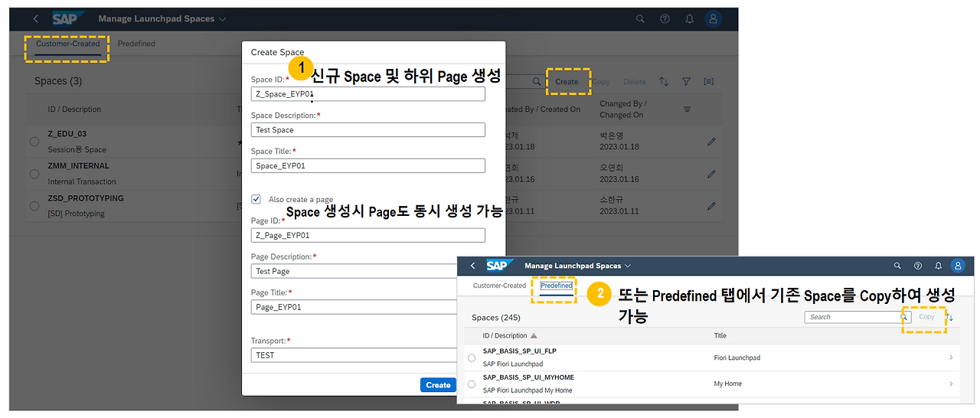
Task: Click sort icon in Predefined window toolbar
Action: 950,317
